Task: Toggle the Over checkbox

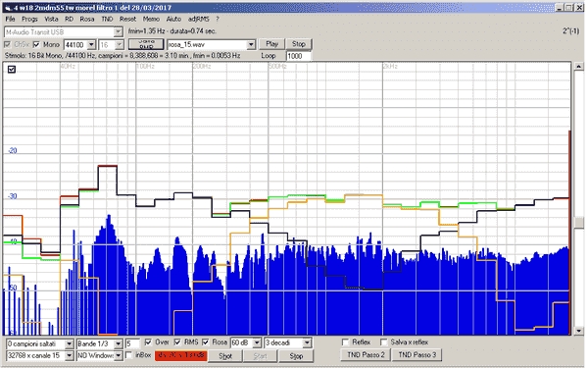Action: [x=148, y=342]
